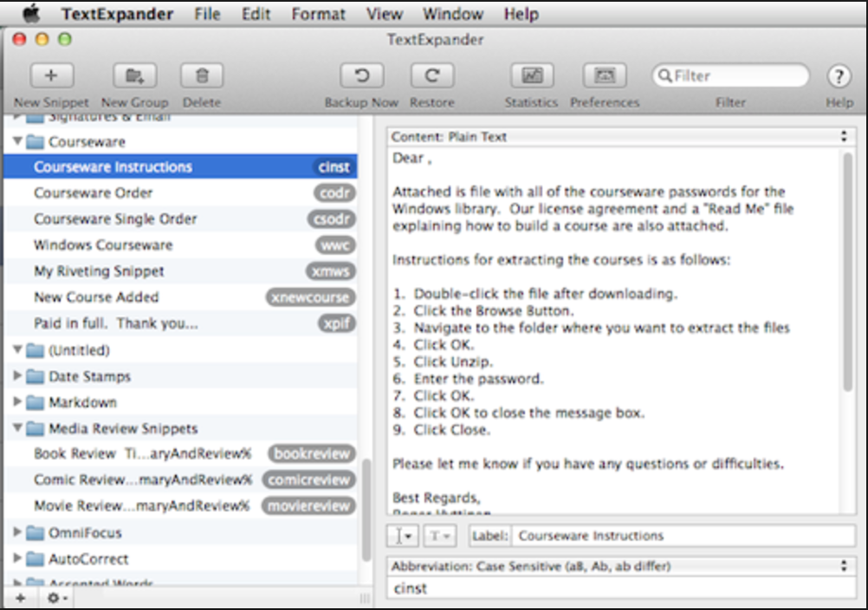Click the Restore arrow icon

(x=431, y=76)
